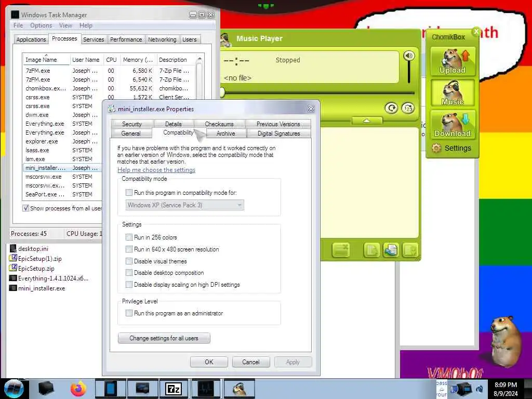Open the Windows XP (Service Pack 3) dropdown
Screen dimensions: 532x399
[185, 205]
